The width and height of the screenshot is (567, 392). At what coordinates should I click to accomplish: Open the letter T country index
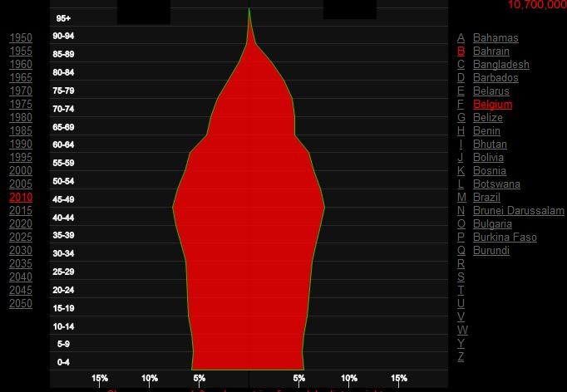click(x=461, y=290)
